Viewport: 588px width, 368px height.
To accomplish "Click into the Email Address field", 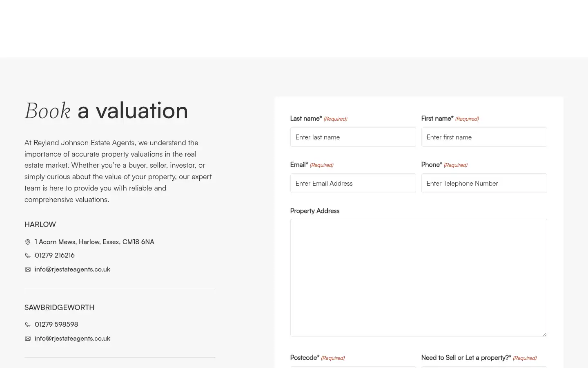I will click(353, 183).
